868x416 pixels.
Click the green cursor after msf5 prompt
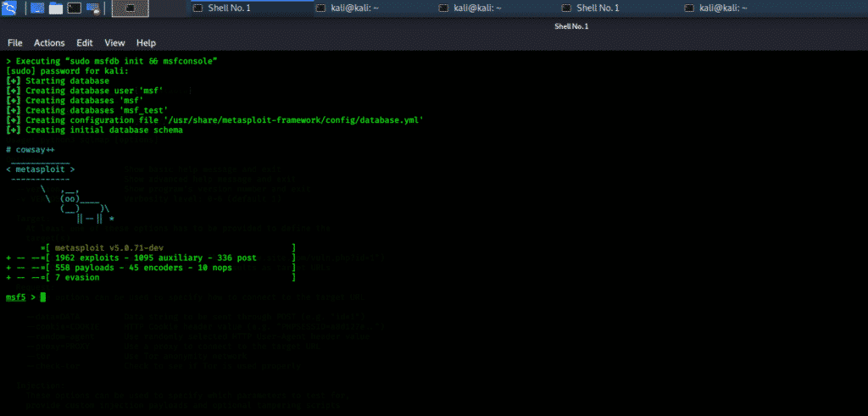pyautogui.click(x=43, y=297)
